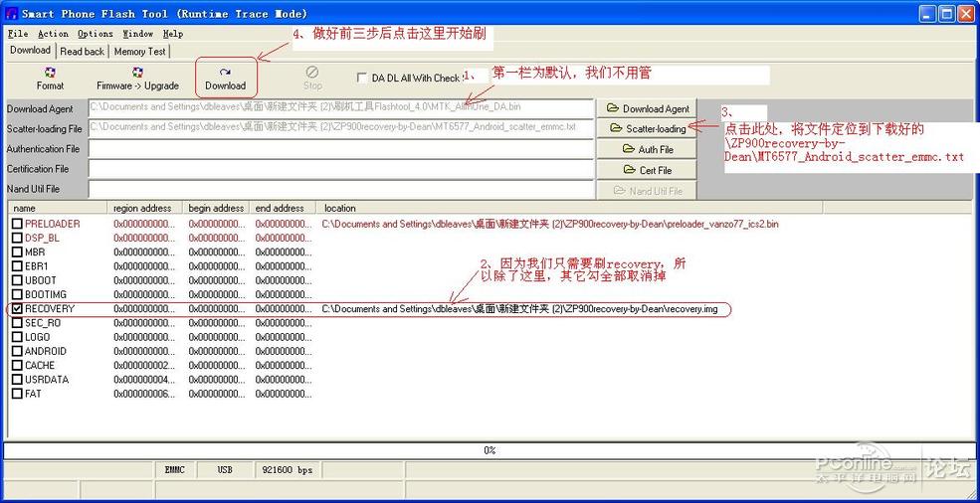This screenshot has width=980, height=503.
Task: Click the ANDROID row name
Action: (x=46, y=351)
